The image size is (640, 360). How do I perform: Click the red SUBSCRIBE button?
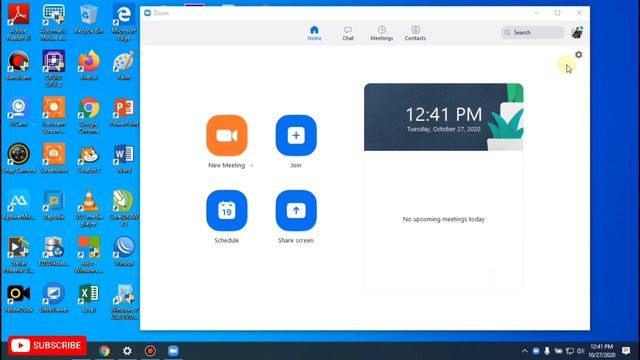(x=47, y=345)
